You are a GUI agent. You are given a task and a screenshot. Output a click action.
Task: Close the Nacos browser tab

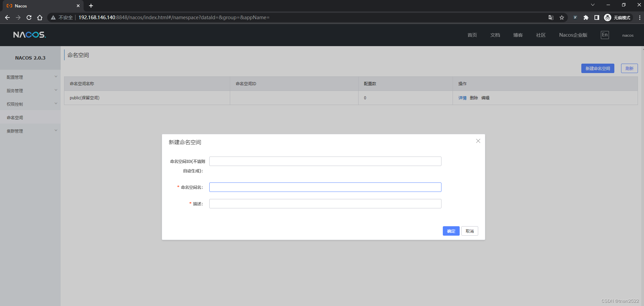pyautogui.click(x=78, y=6)
